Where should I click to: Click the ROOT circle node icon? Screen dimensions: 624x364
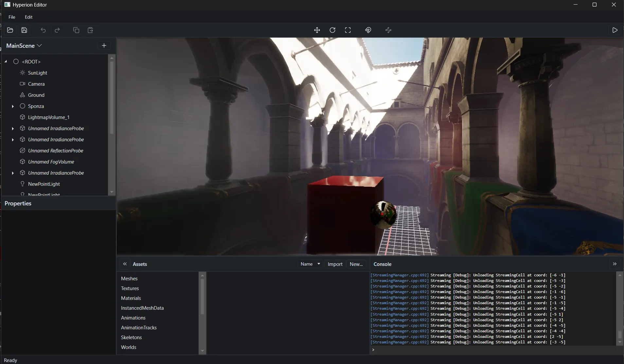16,61
